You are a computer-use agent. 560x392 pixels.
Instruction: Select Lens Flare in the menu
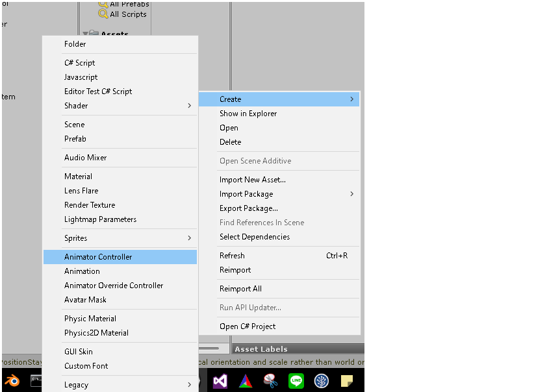[120, 191]
